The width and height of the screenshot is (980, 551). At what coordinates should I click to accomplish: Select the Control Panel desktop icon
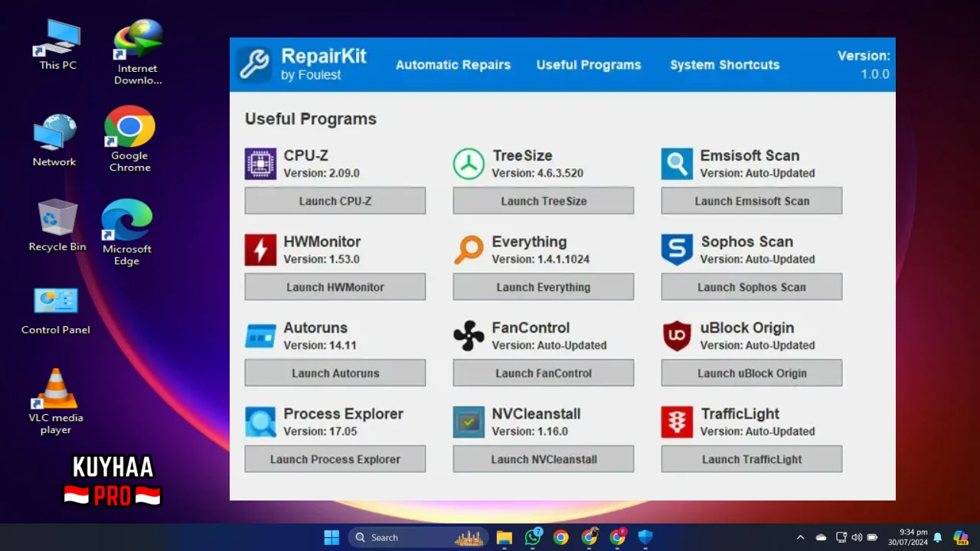tap(56, 311)
